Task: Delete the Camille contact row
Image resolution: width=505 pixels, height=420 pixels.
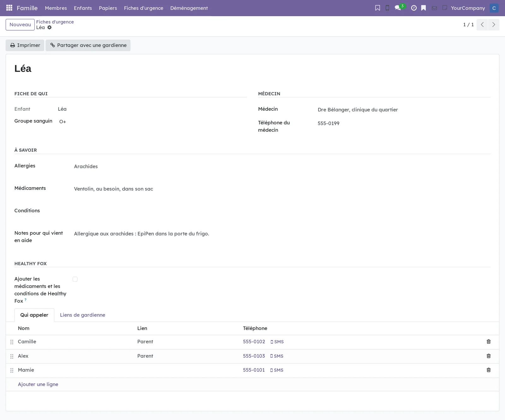Action: tap(489, 341)
